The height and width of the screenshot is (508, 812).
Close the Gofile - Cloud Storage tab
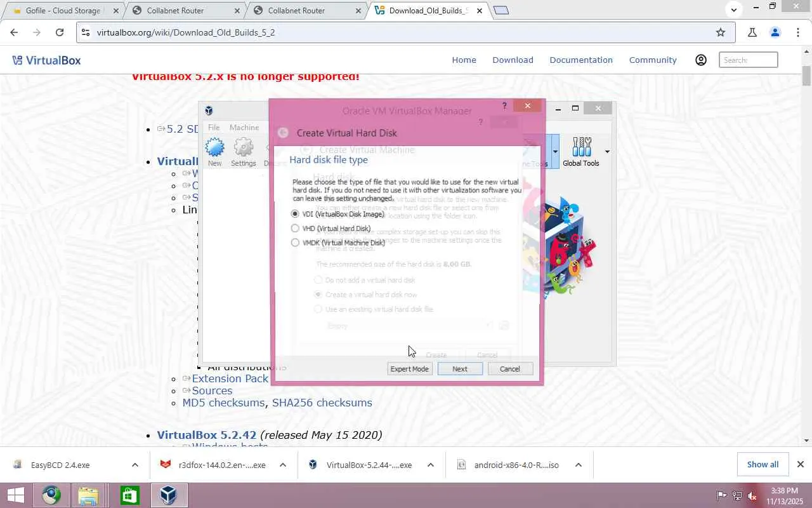115,11
